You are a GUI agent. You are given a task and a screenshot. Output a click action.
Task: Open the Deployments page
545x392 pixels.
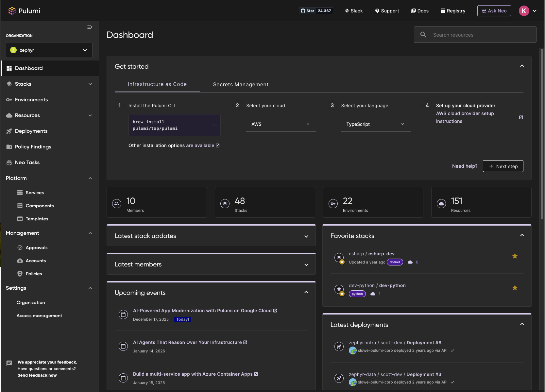31,131
